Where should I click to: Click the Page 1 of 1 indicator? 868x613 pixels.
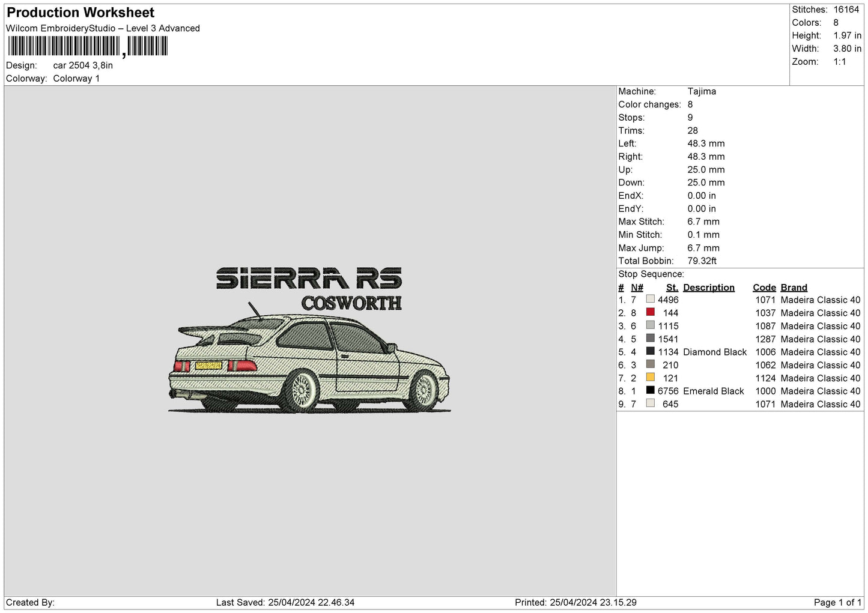click(837, 603)
